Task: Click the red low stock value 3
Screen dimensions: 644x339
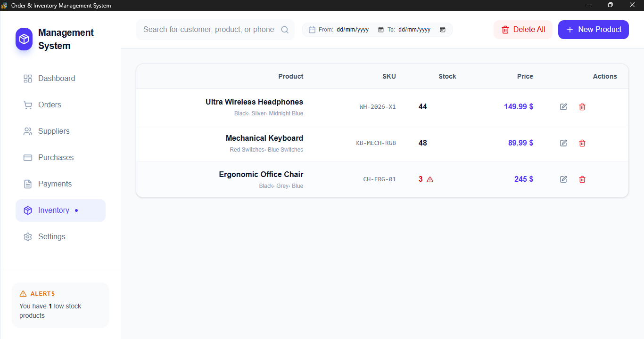Action: [x=421, y=179]
